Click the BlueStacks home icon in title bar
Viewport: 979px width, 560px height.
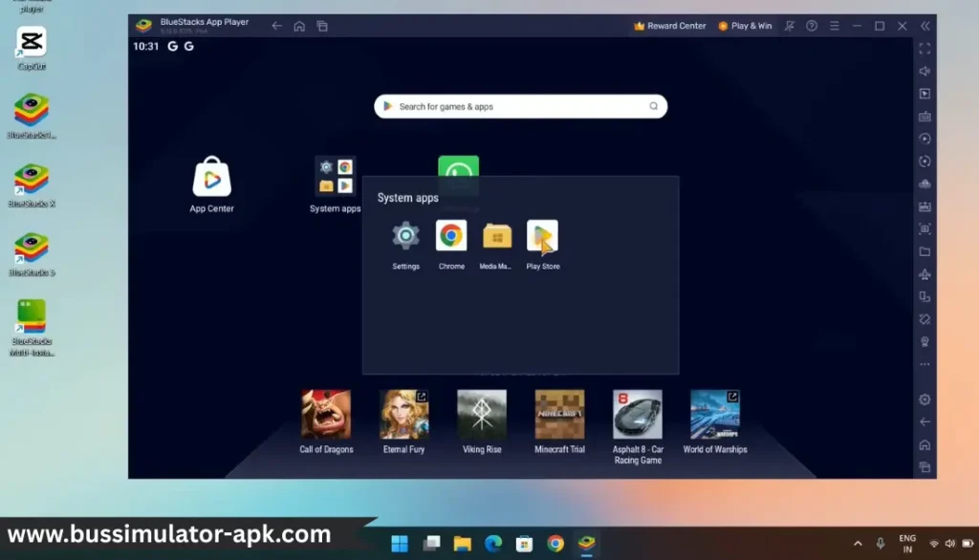coord(299,26)
